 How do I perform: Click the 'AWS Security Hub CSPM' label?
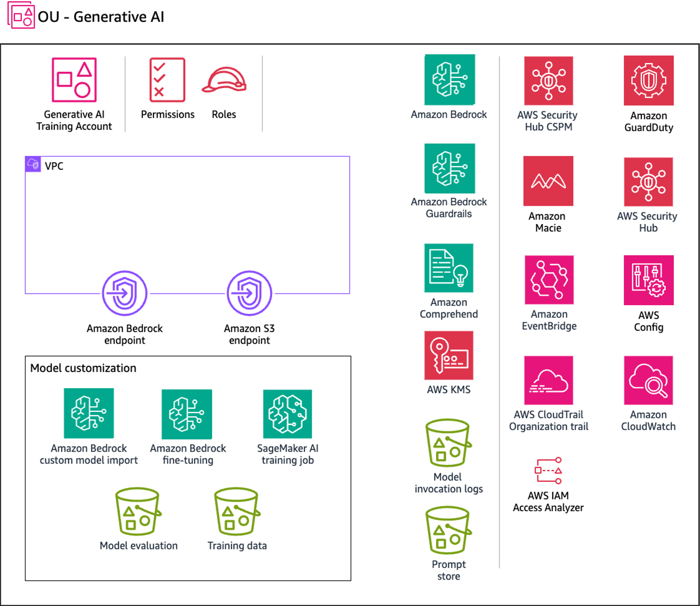pos(548,121)
